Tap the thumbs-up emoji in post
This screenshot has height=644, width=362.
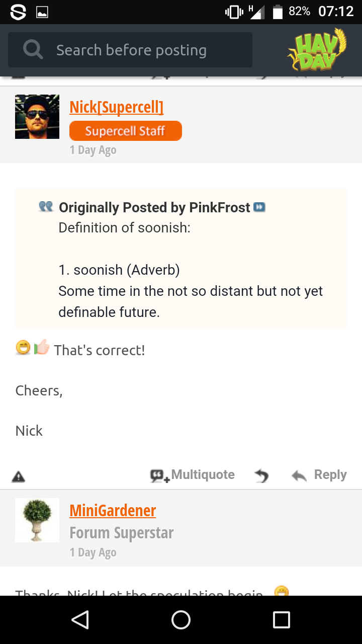[42, 348]
